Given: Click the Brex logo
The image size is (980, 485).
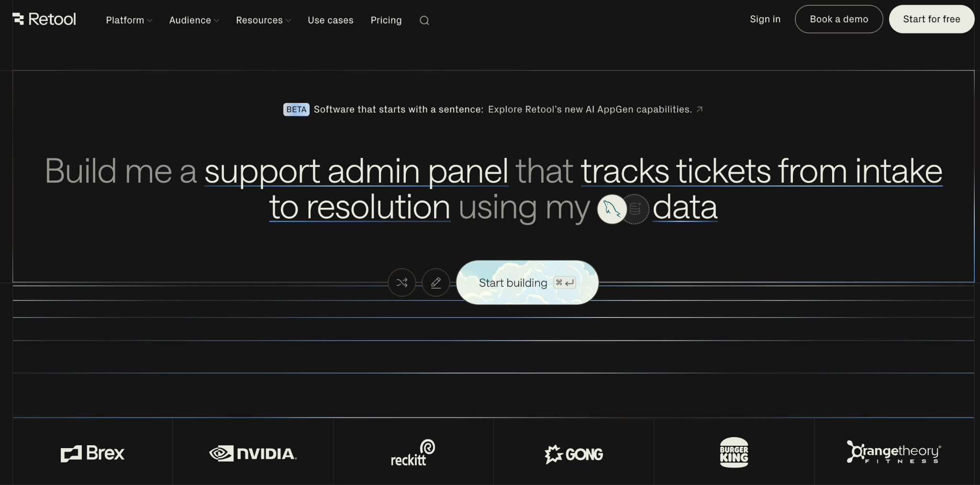Looking at the screenshot, I should tap(92, 453).
